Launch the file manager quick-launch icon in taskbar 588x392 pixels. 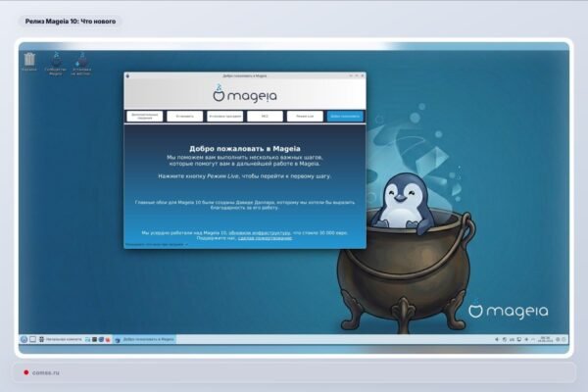pos(87,339)
